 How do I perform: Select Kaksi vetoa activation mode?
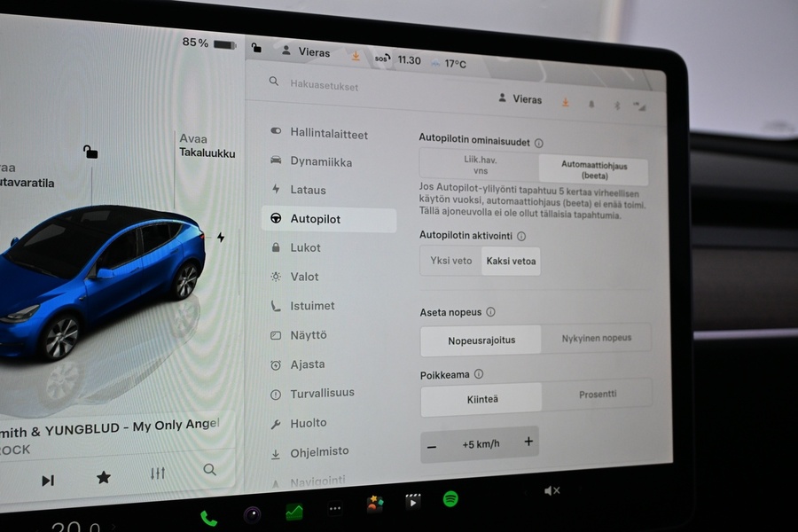(x=510, y=262)
